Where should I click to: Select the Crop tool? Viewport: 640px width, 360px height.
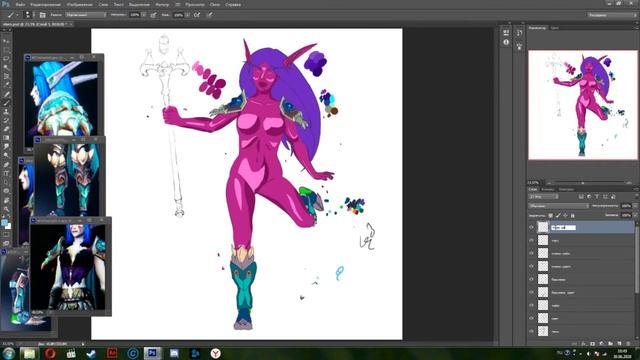pyautogui.click(x=6, y=76)
